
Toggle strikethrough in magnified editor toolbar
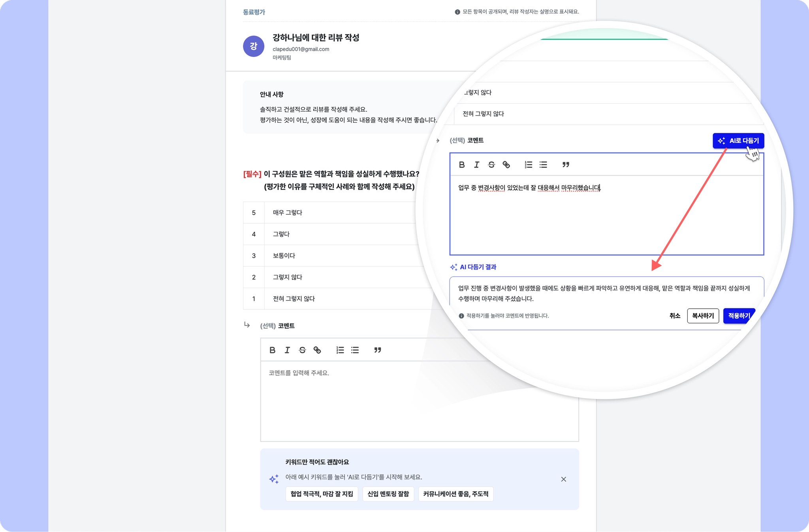pos(491,165)
